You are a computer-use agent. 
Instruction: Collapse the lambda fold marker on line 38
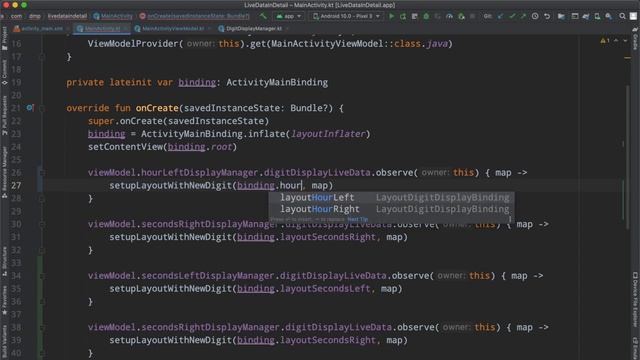tap(42, 327)
